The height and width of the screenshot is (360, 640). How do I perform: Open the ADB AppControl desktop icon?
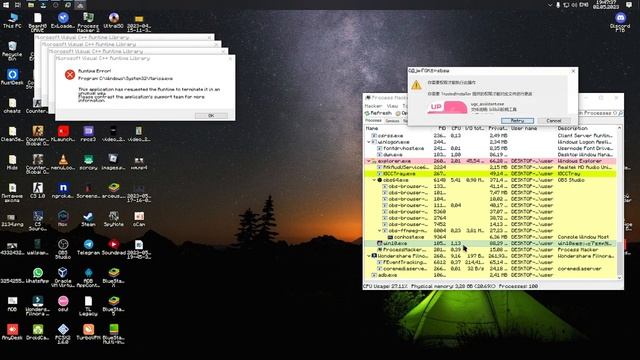tap(88, 277)
